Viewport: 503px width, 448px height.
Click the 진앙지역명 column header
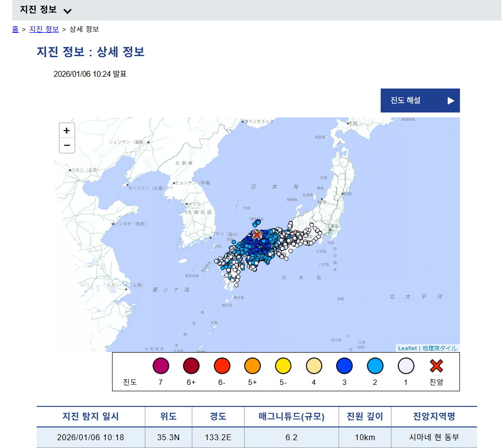point(434,416)
